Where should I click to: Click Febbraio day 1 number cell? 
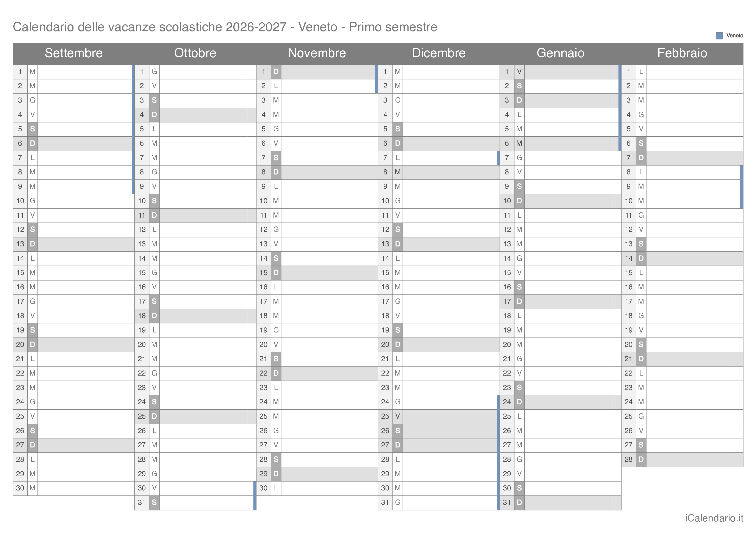[628, 72]
